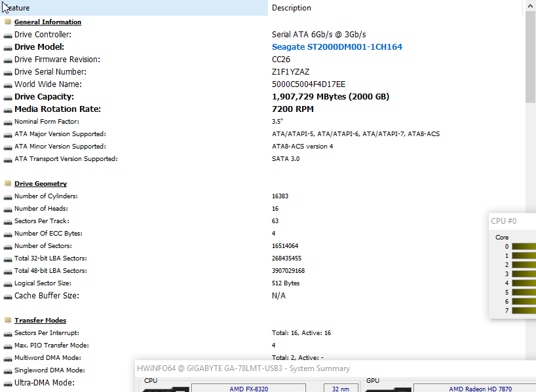
Task: Select the transport version value SATA 3.0
Action: click(286, 159)
